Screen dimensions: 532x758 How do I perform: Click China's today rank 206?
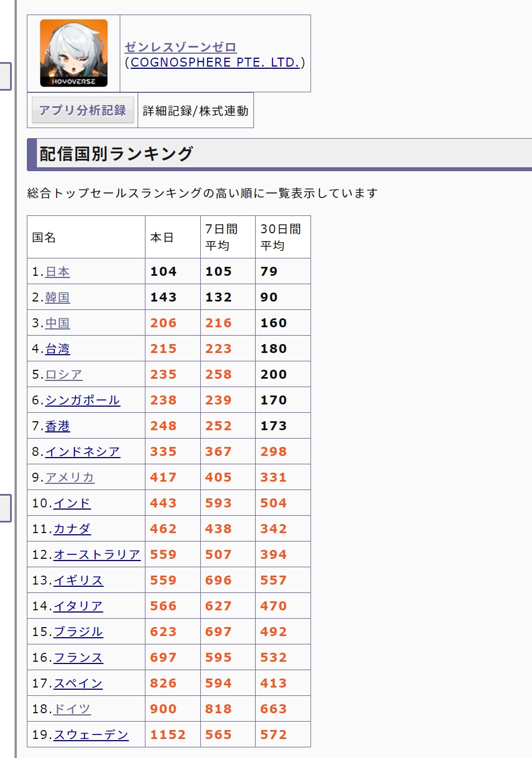point(163,323)
